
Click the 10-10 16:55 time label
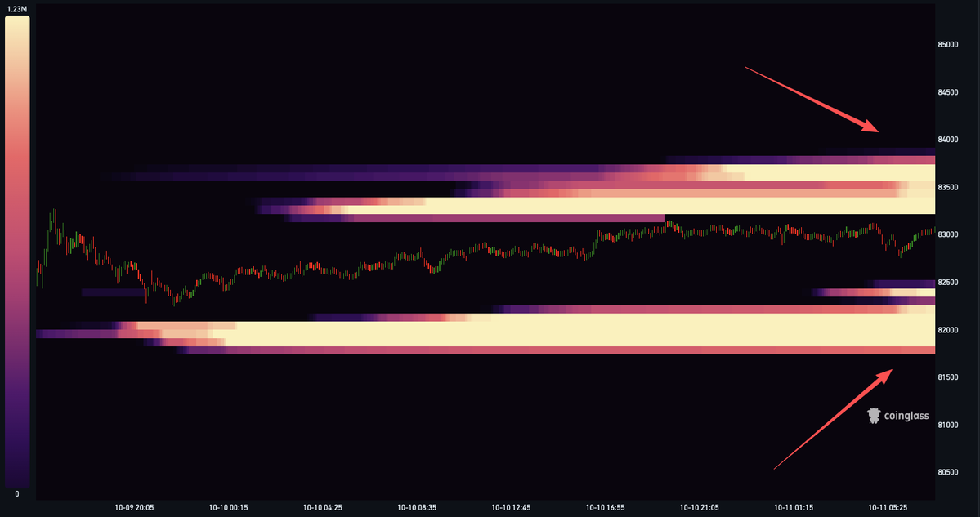(606, 508)
